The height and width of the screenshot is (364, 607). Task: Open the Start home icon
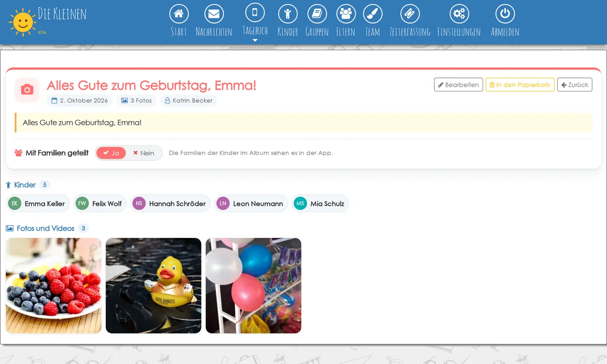tap(179, 14)
